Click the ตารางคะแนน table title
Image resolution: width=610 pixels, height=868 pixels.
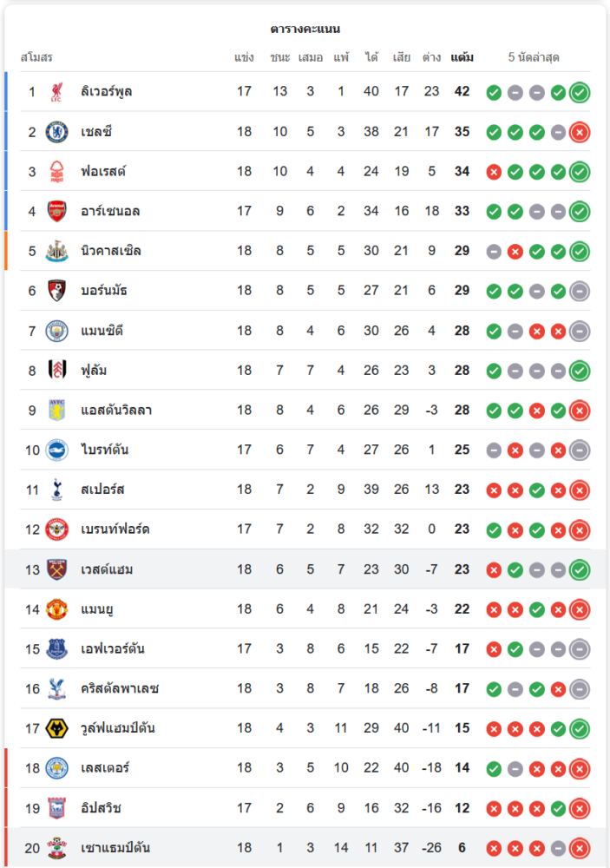[305, 29]
